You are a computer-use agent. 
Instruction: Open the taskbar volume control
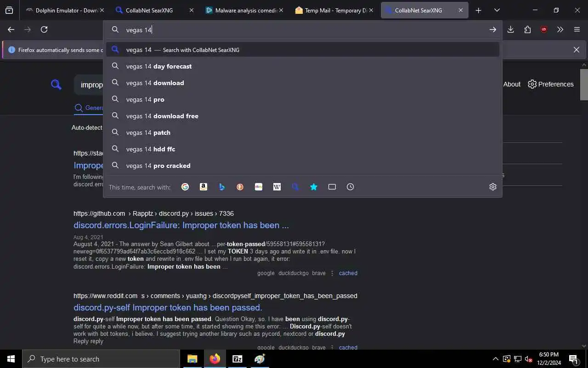coord(529,359)
